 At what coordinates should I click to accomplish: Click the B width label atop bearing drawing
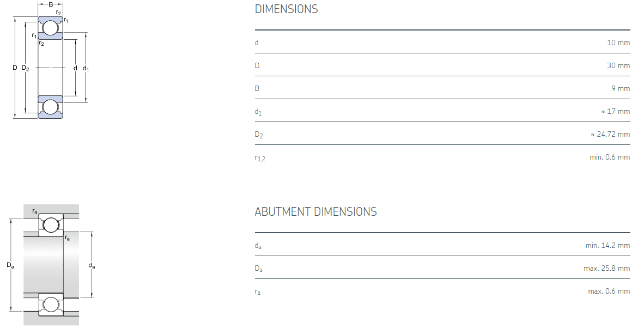coord(51,4)
